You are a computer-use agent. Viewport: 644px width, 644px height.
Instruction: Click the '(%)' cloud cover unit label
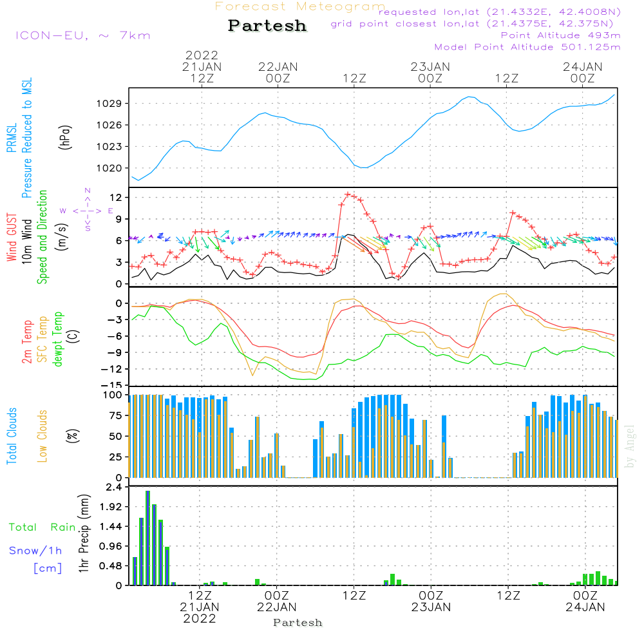pyautogui.click(x=72, y=436)
